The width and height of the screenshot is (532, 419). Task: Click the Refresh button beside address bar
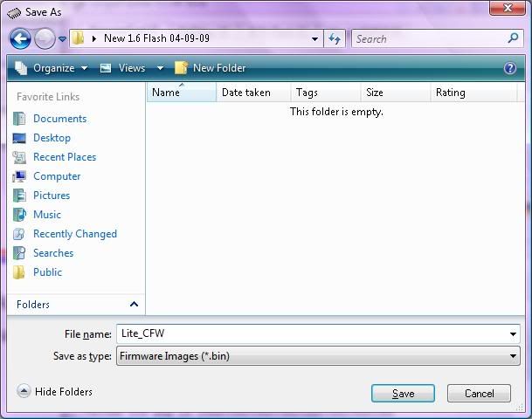pyautogui.click(x=334, y=38)
